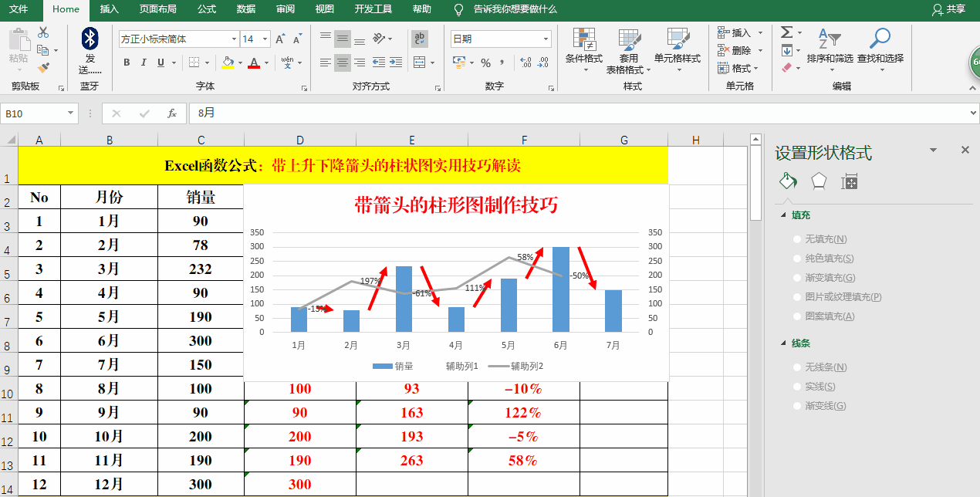Align text to the right

(360, 63)
